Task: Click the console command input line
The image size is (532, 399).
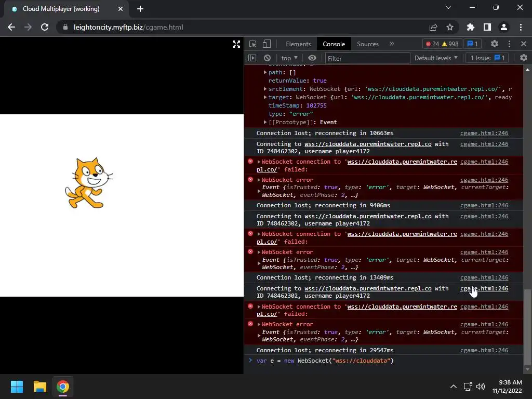Action: coord(383,361)
